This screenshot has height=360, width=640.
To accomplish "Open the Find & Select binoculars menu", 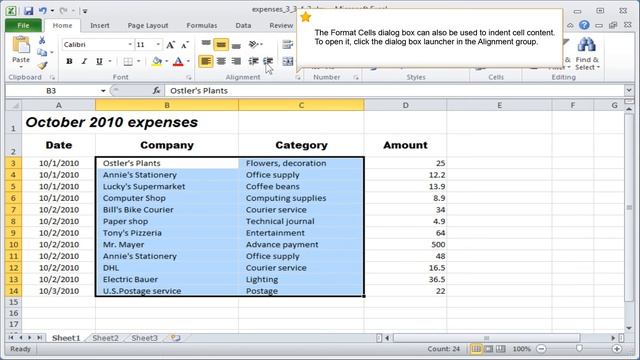I will tap(587, 53).
